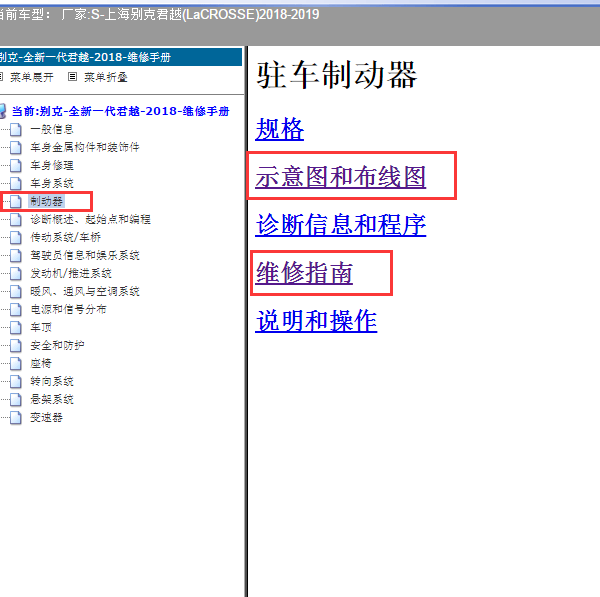This screenshot has width=600, height=597.
Task: Click the 菜单展开 expand-menu option
Action: point(31,77)
